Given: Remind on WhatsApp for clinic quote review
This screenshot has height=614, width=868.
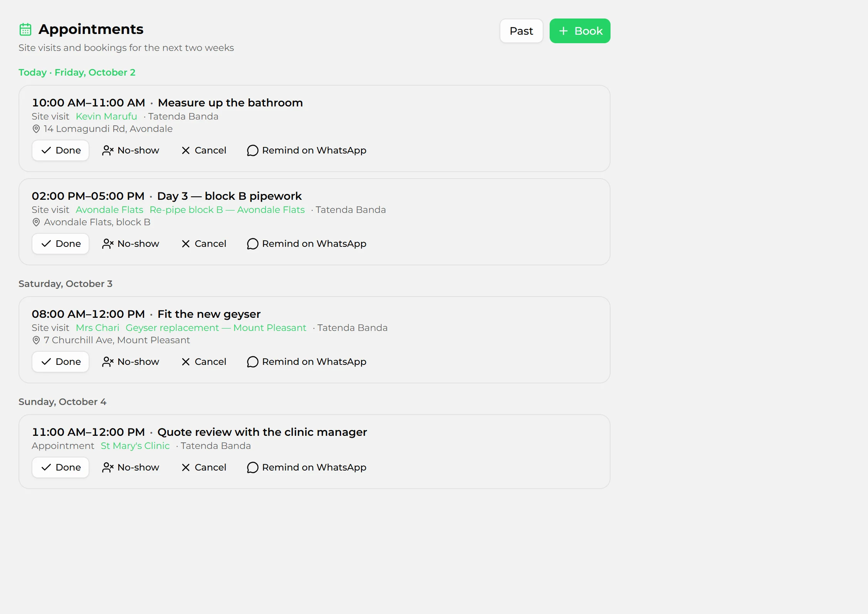Looking at the screenshot, I should click(306, 467).
